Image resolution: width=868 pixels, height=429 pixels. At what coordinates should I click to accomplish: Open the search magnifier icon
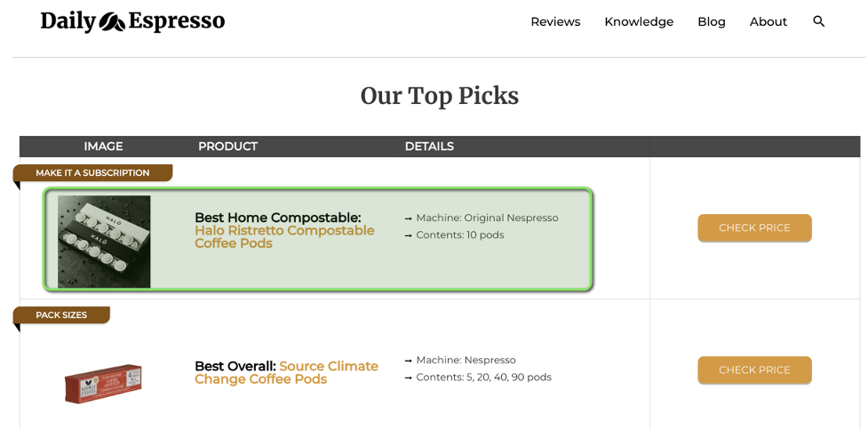point(818,21)
